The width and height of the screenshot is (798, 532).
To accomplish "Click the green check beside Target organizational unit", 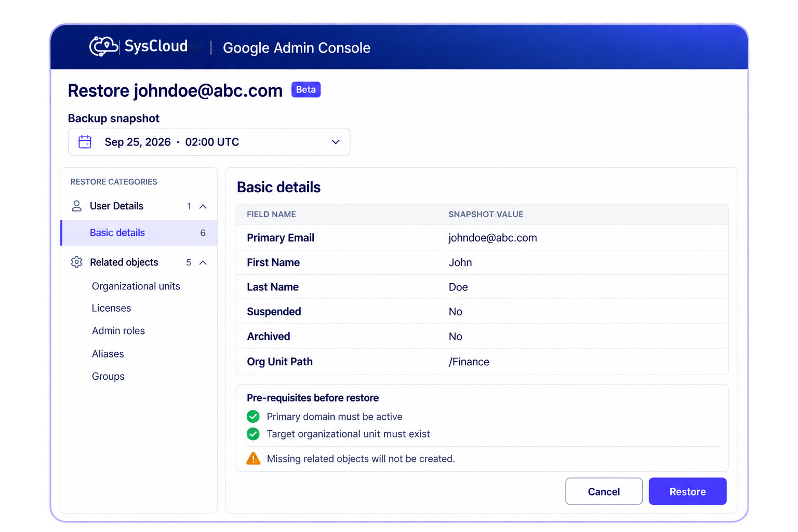I will point(253,434).
